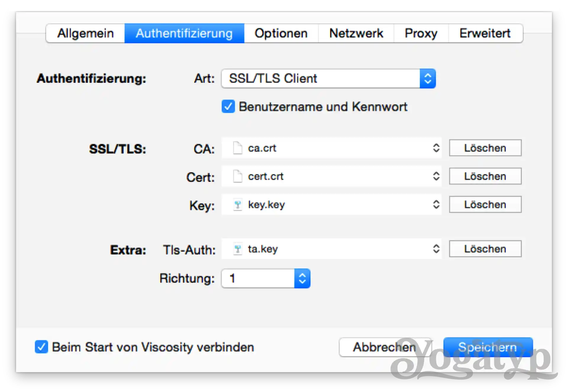Click the ta.key file icon

tap(237, 249)
